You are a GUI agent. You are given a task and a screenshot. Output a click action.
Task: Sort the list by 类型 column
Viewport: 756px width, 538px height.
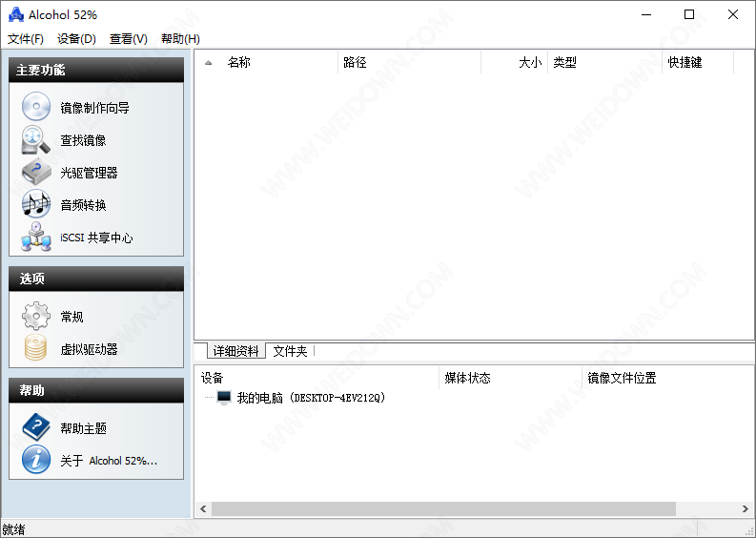[605, 62]
